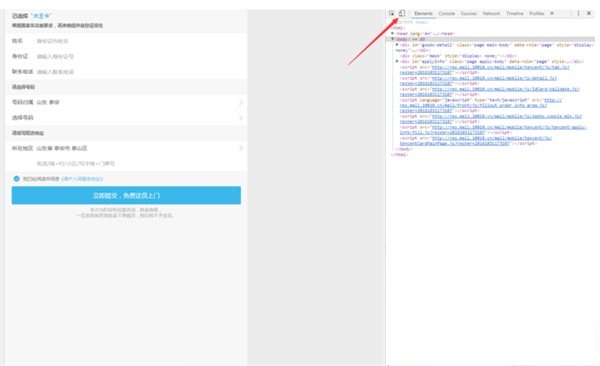
Task: Open the tencentCardMainPage.js script link
Action: pos(476,141)
